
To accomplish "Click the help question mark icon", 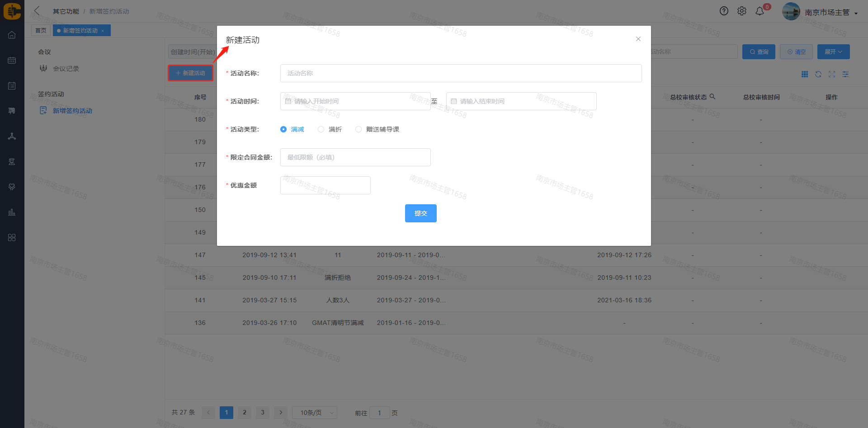I will (724, 11).
